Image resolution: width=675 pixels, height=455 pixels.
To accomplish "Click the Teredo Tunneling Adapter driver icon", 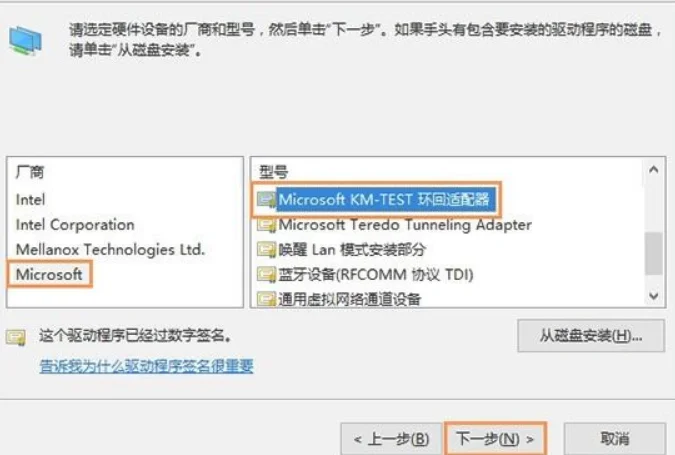I will pos(266,225).
